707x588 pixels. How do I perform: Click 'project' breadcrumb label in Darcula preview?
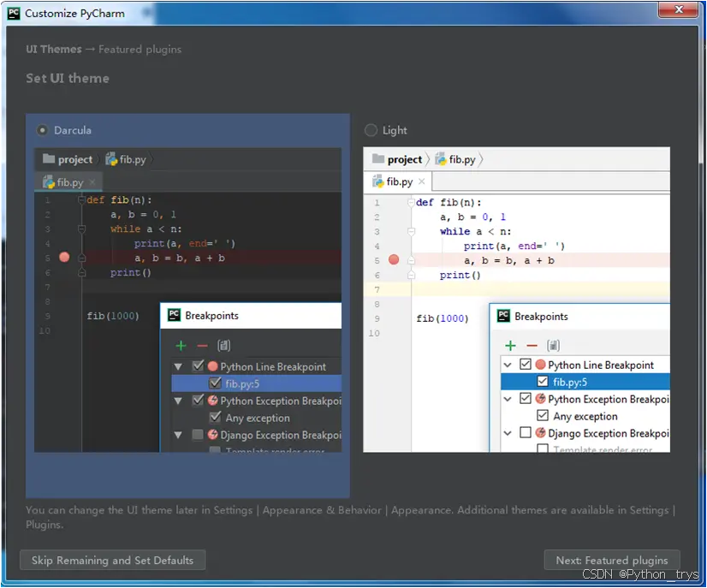tap(75, 160)
